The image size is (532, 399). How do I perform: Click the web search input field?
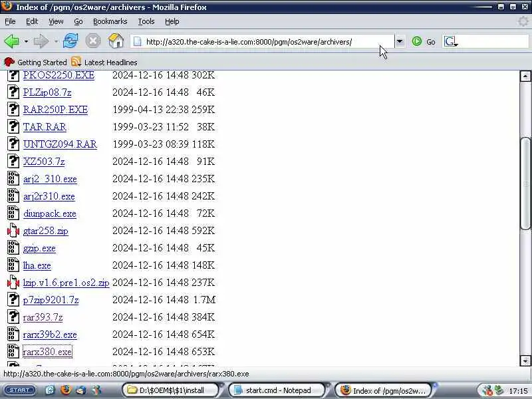click(x=493, y=42)
